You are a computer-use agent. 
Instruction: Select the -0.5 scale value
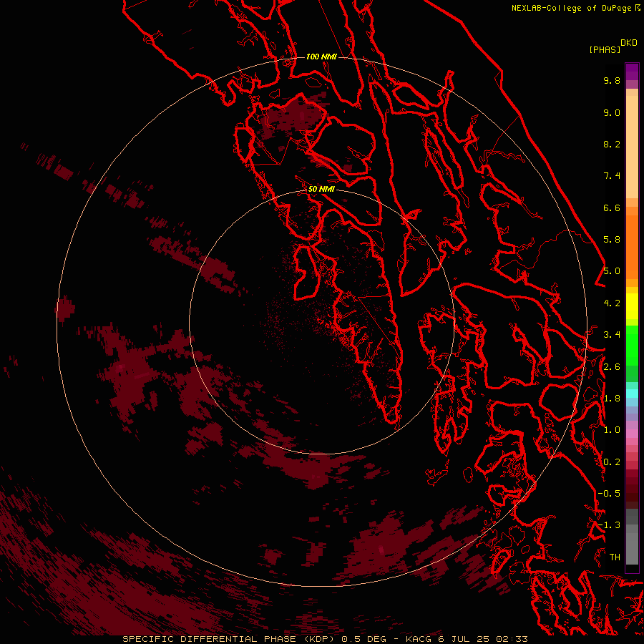[609, 494]
